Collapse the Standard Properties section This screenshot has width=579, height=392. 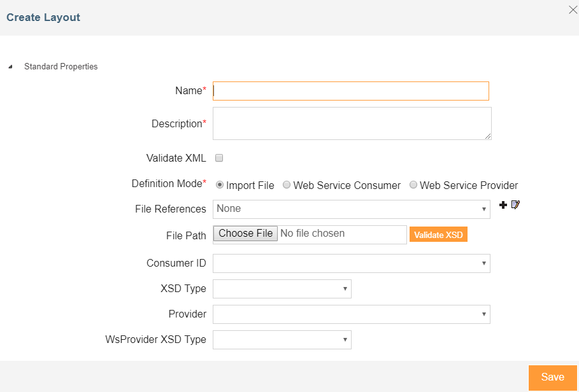click(x=10, y=67)
